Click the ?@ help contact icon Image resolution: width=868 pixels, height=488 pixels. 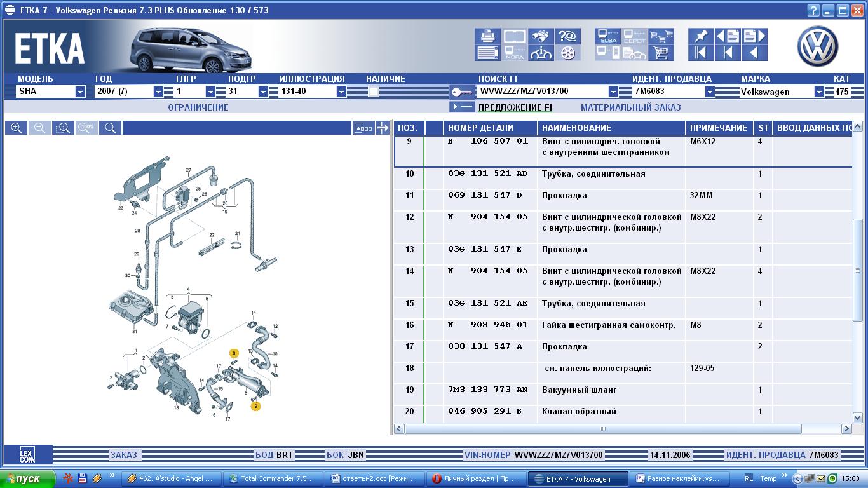click(x=567, y=36)
